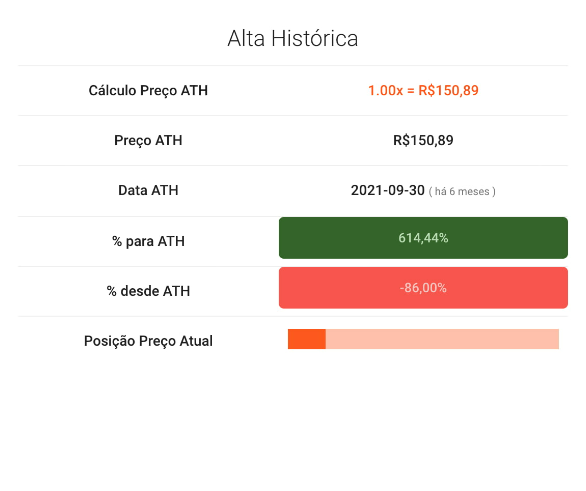
Task: Click the há 6 meses note
Action: point(462,192)
